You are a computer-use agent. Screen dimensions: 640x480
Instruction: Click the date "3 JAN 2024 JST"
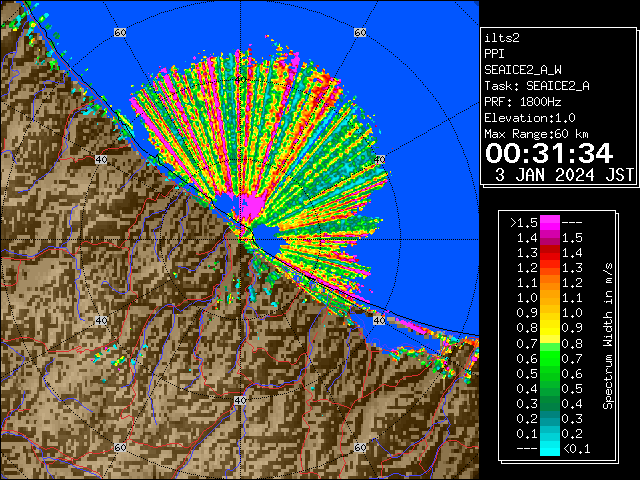point(564,175)
